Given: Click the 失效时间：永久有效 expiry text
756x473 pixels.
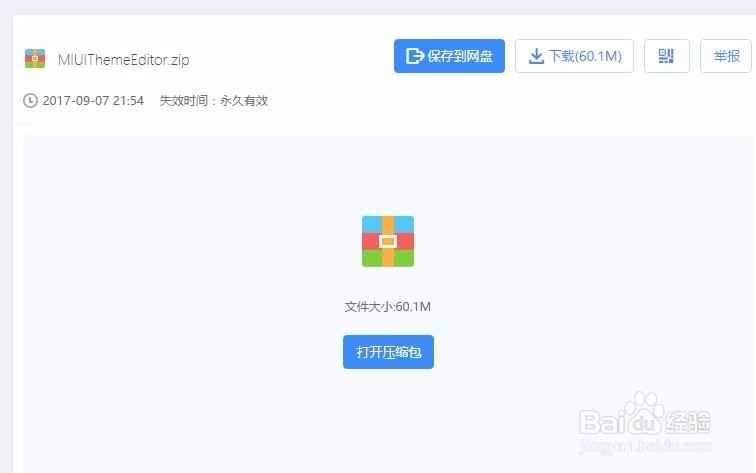Looking at the screenshot, I should (x=214, y=100).
